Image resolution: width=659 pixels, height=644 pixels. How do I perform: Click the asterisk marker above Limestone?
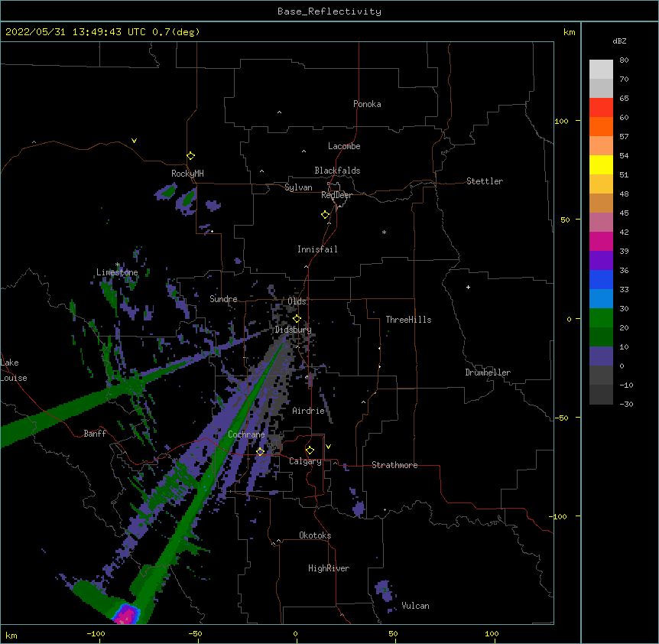pos(118,265)
